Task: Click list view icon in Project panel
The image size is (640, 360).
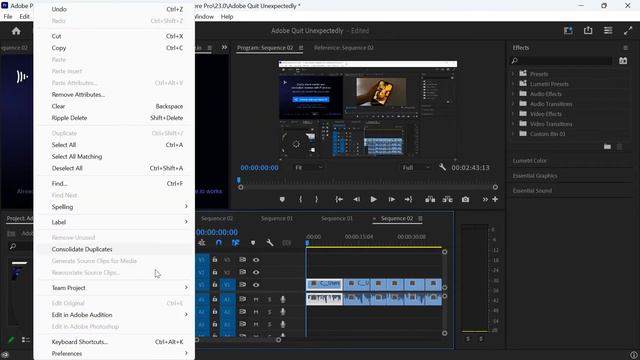Action: (26, 340)
